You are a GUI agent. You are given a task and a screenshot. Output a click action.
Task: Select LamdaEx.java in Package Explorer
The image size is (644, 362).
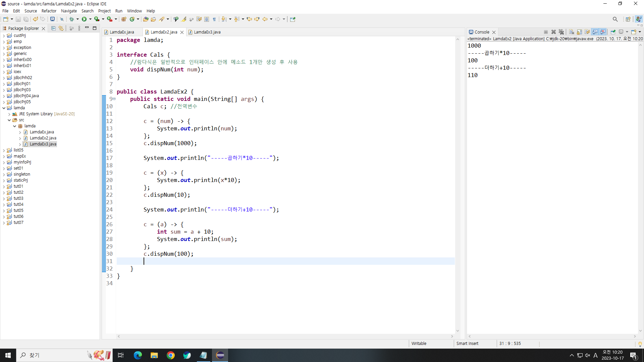[x=42, y=132]
